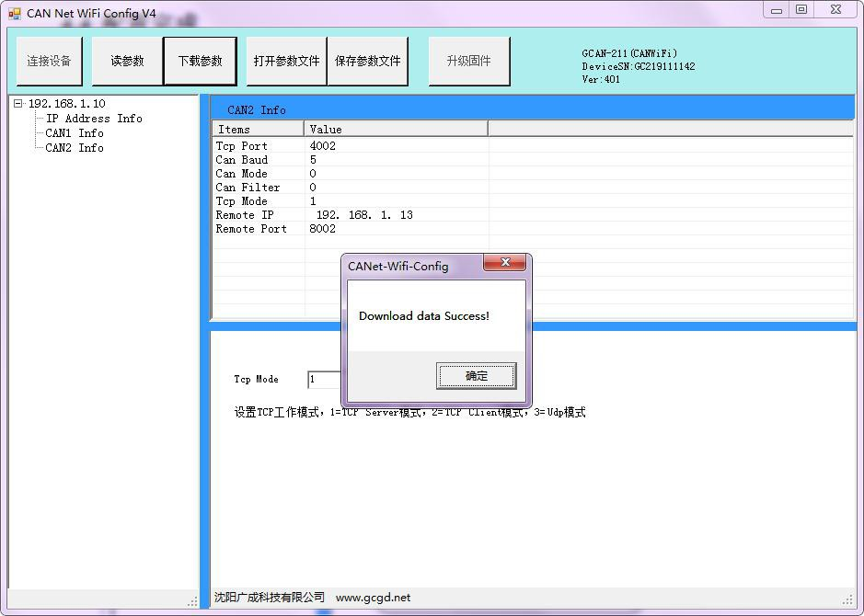Select IP Address Info tree item
The height and width of the screenshot is (616, 864).
point(94,119)
